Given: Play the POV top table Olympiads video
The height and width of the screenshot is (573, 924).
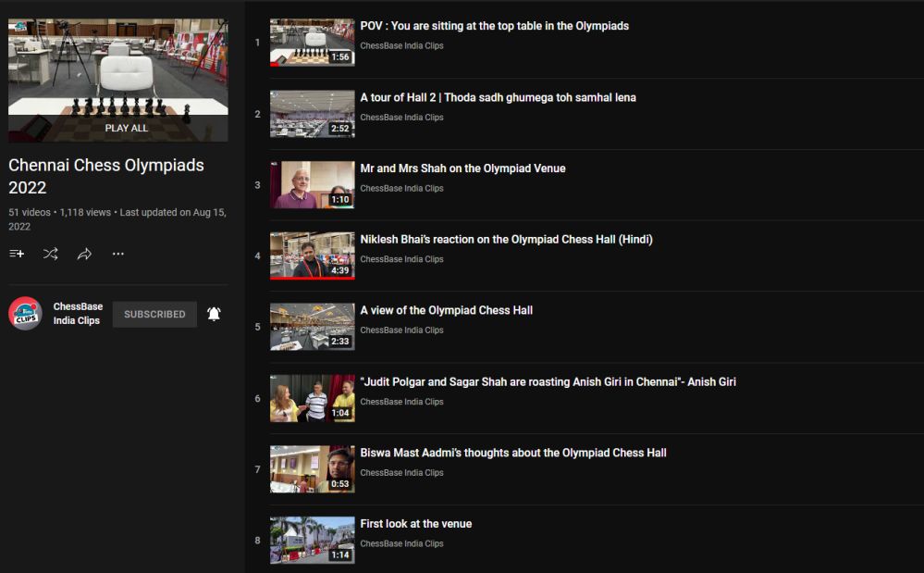Looking at the screenshot, I should coord(494,26).
